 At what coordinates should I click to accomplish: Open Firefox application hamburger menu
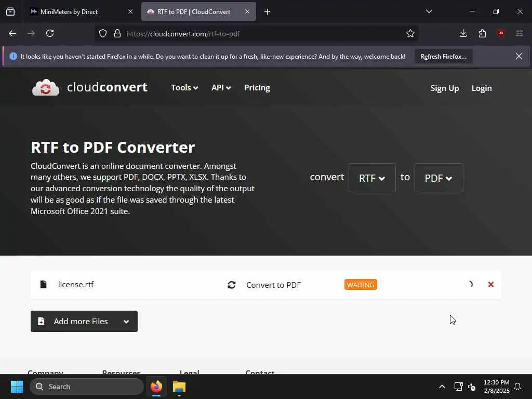(x=520, y=33)
